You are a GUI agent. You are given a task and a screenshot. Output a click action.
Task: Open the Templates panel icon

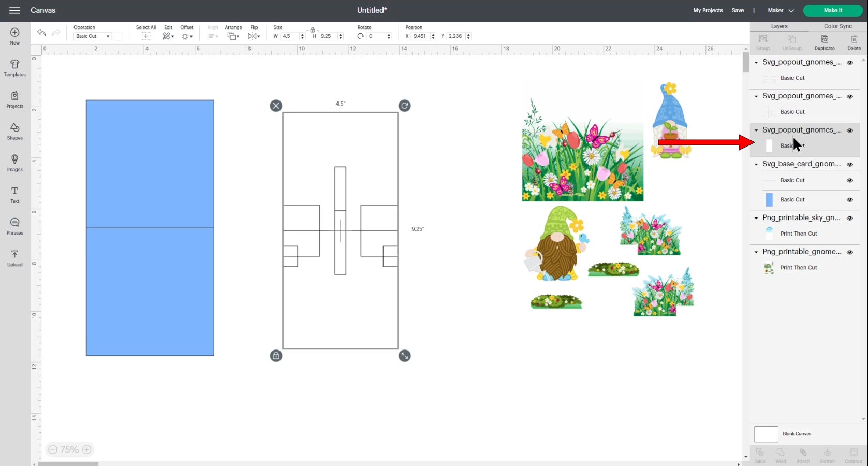click(14, 67)
